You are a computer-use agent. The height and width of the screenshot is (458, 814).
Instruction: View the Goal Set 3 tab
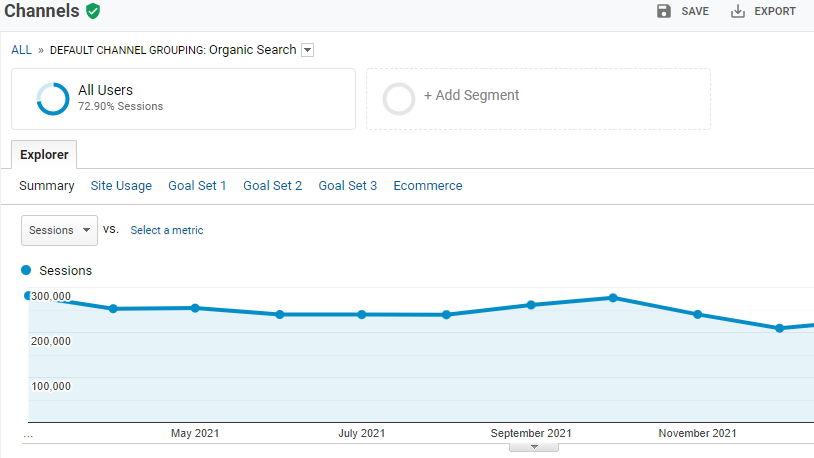(x=347, y=186)
